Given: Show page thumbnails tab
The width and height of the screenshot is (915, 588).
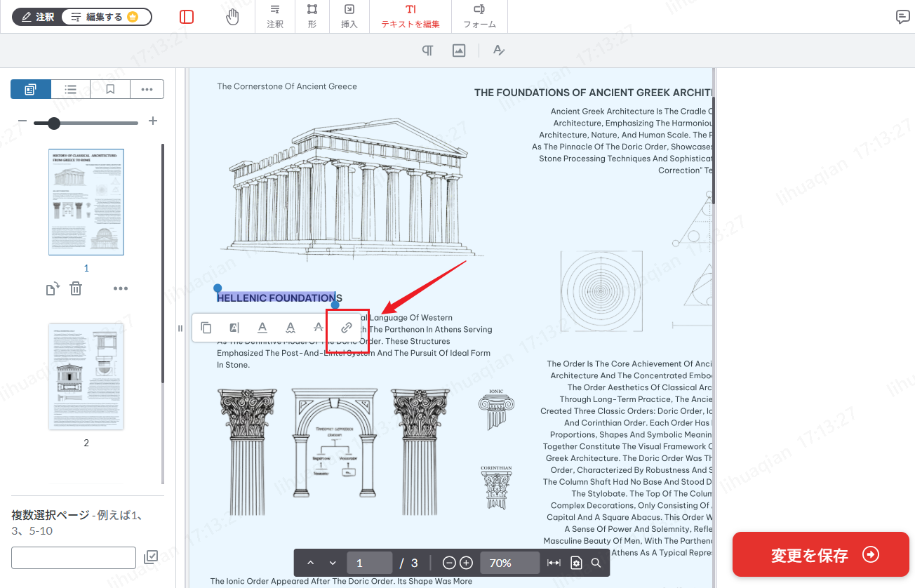Looking at the screenshot, I should coord(31,89).
